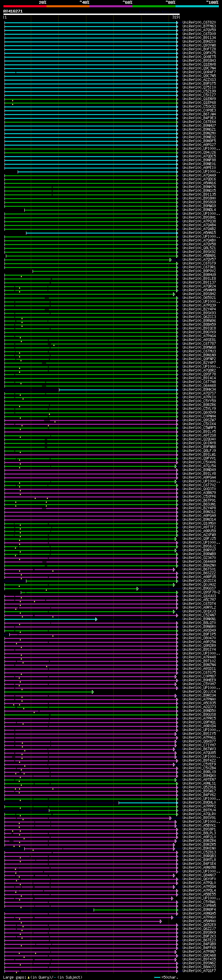The image size is (222, 980).
Task: Click the short cyan bar for B9HK34
Action: 118,390
